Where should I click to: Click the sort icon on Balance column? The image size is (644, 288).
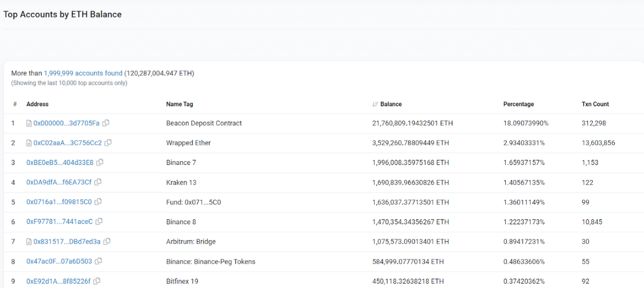point(375,104)
